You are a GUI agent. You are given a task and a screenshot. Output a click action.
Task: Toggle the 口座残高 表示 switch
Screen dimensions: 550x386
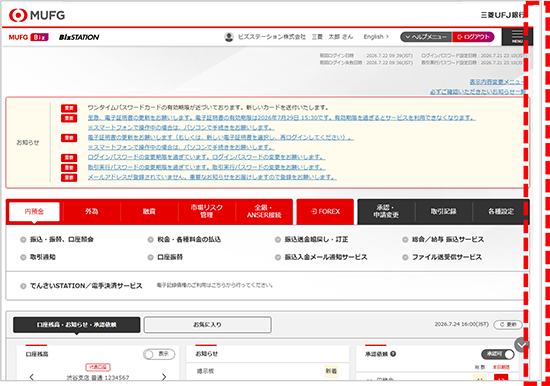pos(159,354)
